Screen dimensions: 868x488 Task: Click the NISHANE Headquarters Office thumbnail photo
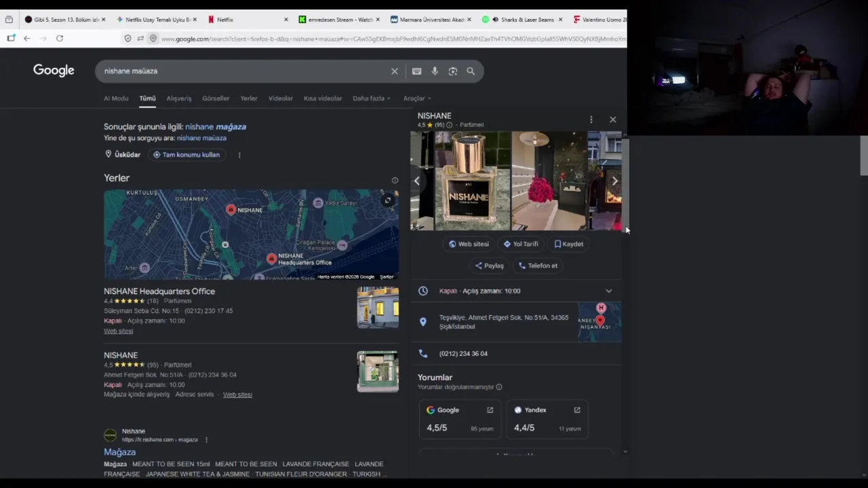pyautogui.click(x=378, y=308)
